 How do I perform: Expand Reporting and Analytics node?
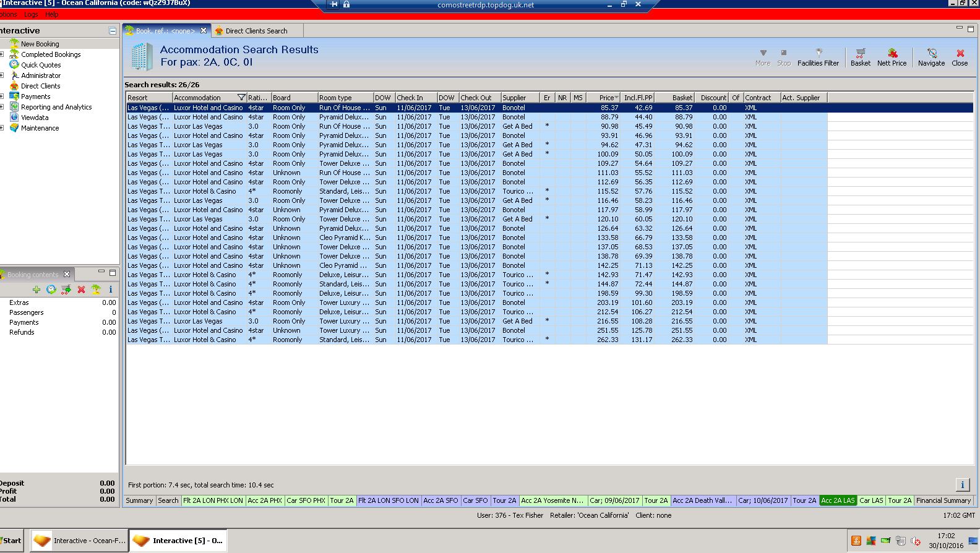pos(2,107)
